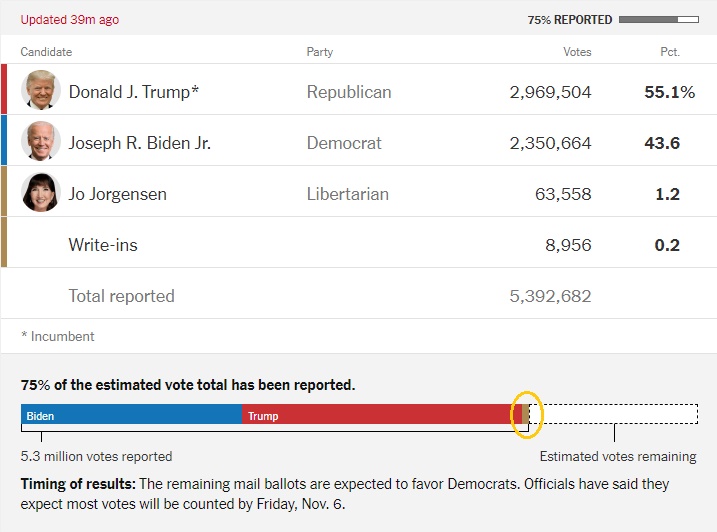Click the Candidate column header

pos(46,52)
